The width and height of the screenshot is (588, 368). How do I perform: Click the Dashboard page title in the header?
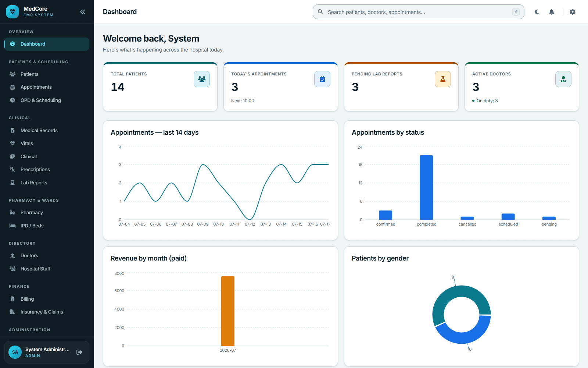[120, 12]
